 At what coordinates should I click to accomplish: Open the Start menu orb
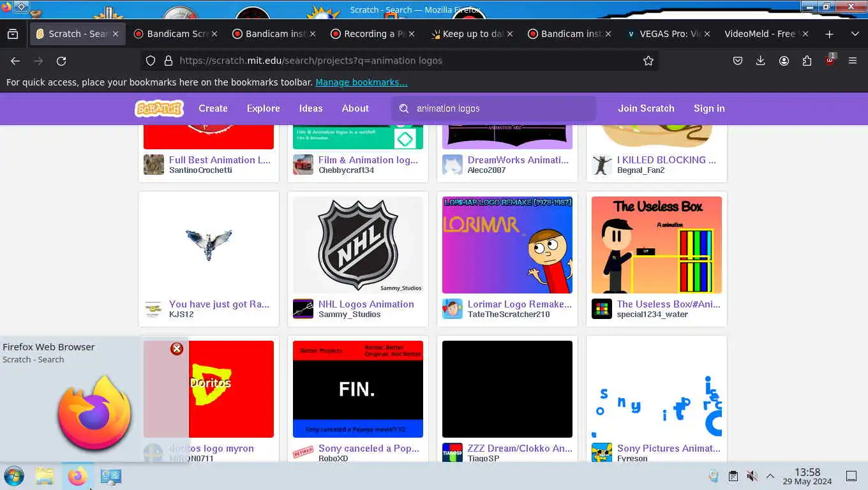pos(13,476)
